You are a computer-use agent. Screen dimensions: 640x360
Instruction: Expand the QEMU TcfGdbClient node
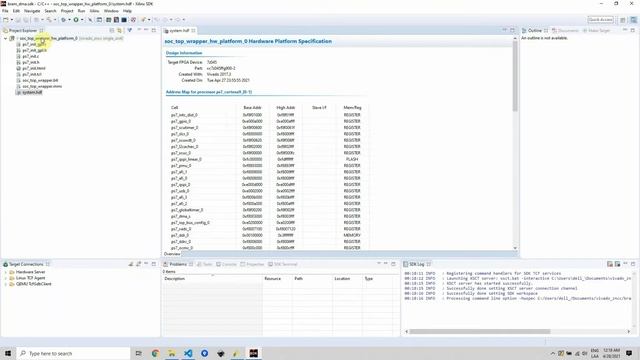(x=5, y=284)
